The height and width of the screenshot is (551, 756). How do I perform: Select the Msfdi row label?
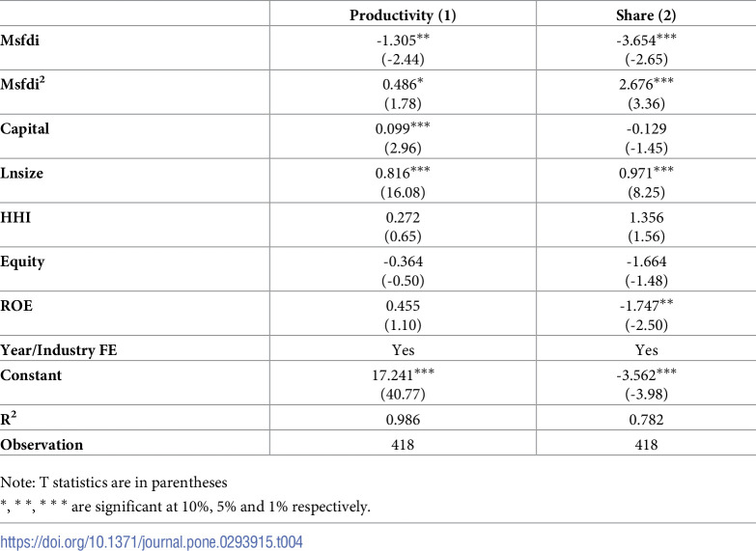[x=19, y=40]
